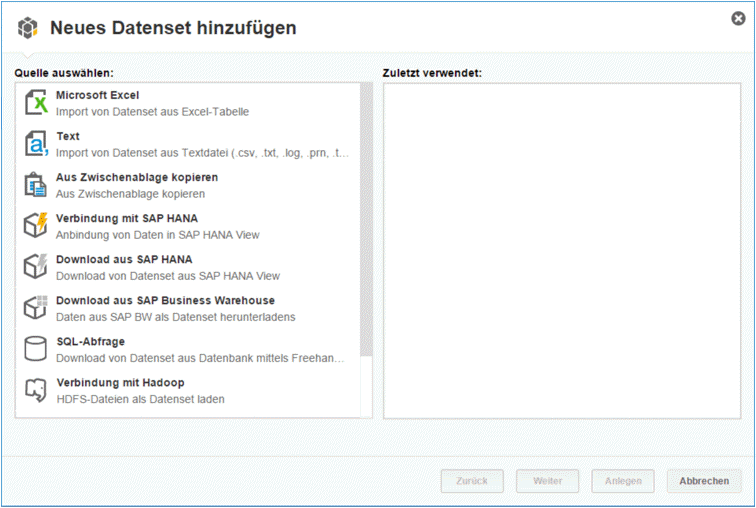Click the SQL-Abfrage database icon
This screenshot has height=508, width=756.
coord(36,349)
